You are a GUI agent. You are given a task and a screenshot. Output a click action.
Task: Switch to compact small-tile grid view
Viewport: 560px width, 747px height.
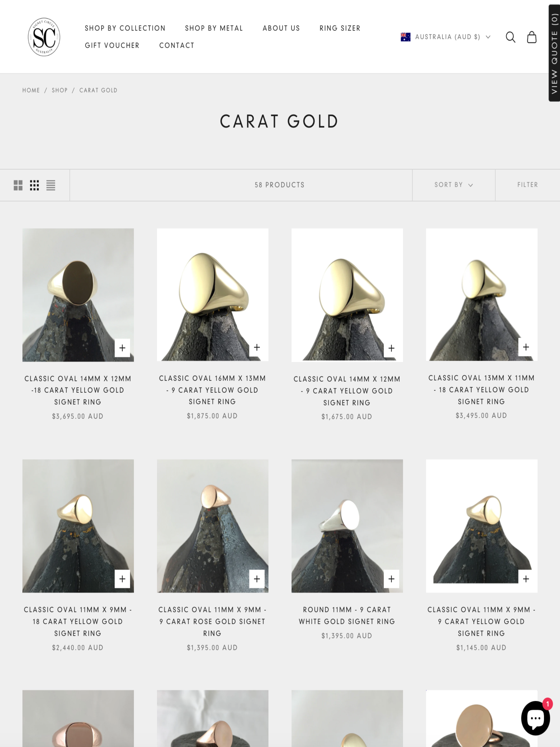(34, 185)
